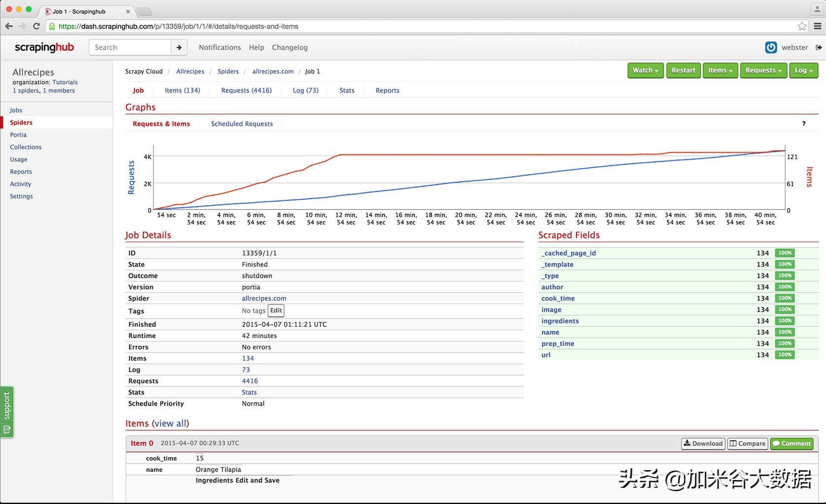826x504 pixels.
Task: Bookmark page with star icon
Action: point(802,26)
